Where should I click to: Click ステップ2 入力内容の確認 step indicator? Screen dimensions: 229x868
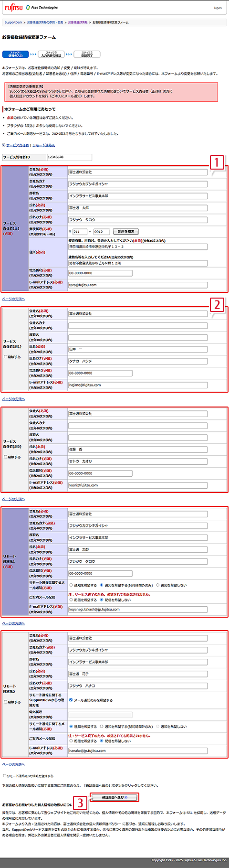click(51, 54)
